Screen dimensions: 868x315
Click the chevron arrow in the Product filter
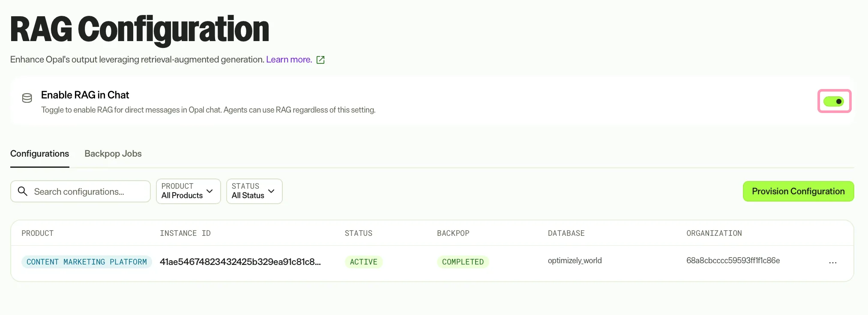coord(210,191)
